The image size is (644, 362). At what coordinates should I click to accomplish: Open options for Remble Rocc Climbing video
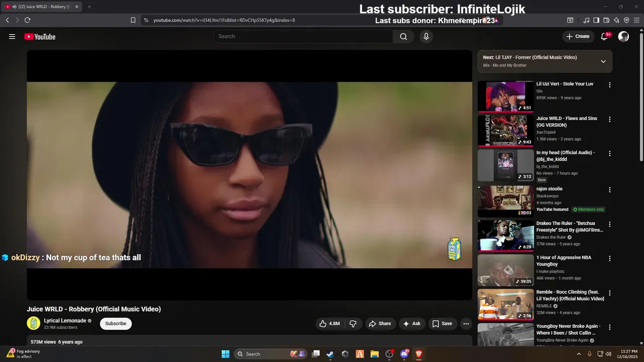click(610, 293)
